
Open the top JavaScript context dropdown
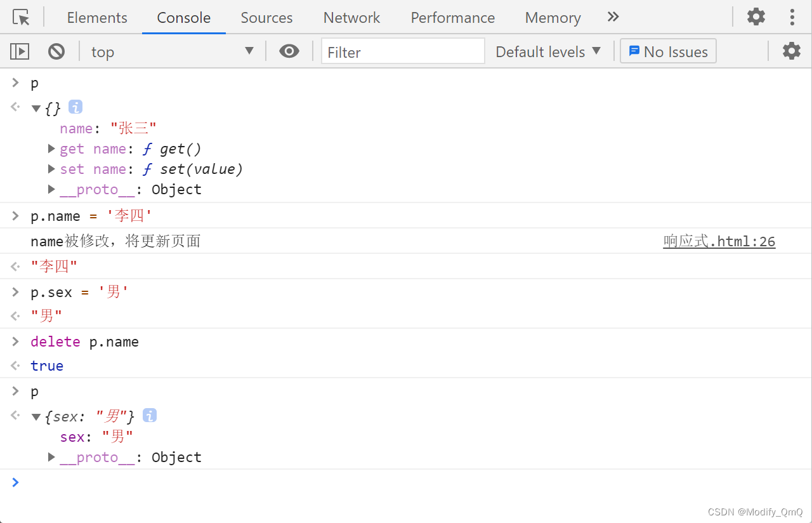point(171,51)
